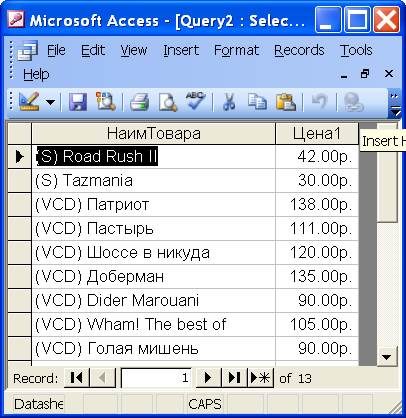This screenshot has width=406, height=418.
Task: Click the price cell 30.00р.
Action: tap(317, 181)
